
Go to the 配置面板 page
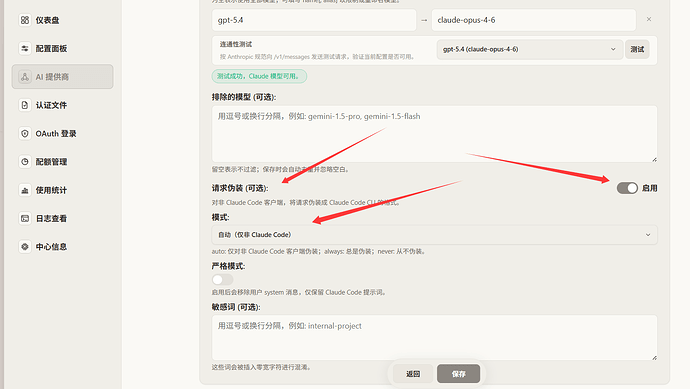pyautogui.click(x=62, y=48)
